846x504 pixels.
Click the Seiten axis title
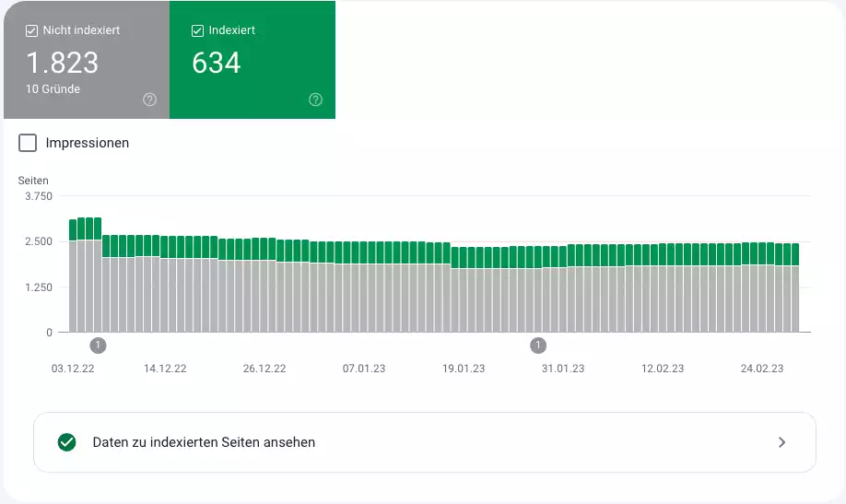pyautogui.click(x=33, y=181)
